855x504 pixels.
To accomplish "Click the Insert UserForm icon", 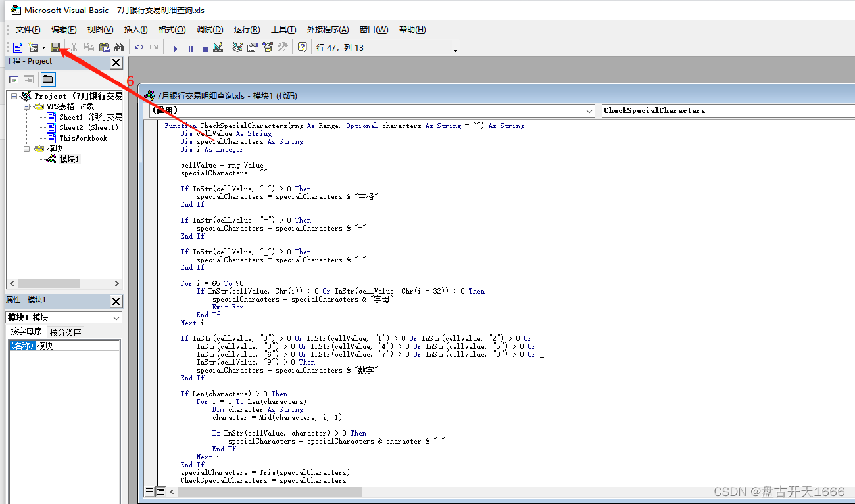I will tap(33, 47).
